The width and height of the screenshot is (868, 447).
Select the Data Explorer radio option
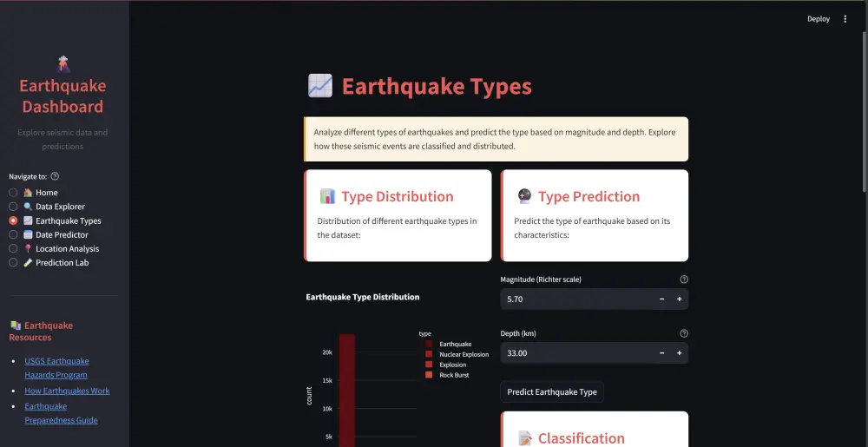pos(13,207)
